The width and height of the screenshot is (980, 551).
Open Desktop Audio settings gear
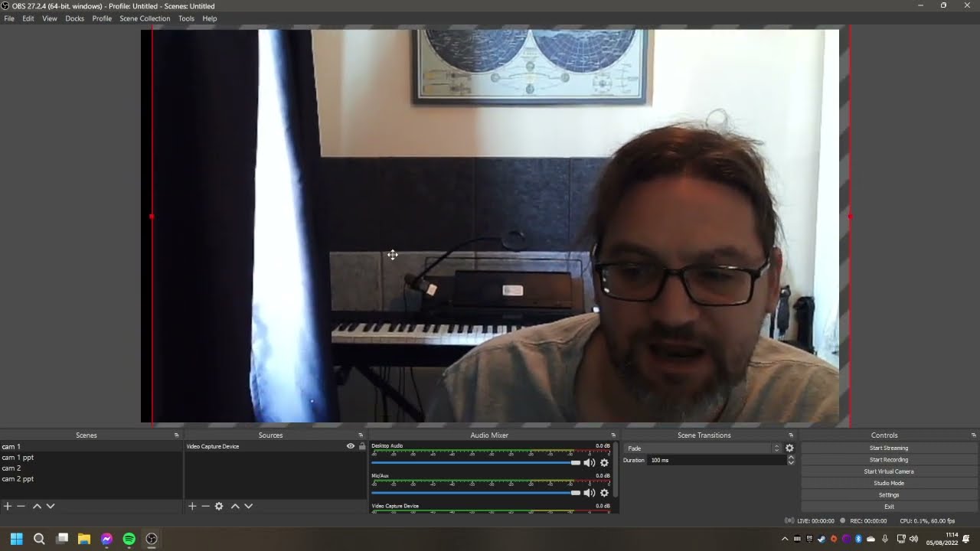pyautogui.click(x=604, y=462)
